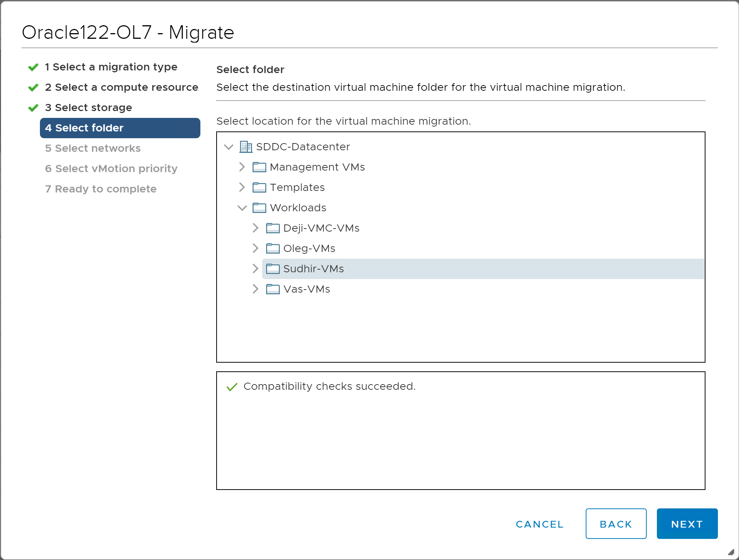Click the Sudhir-VMs folder icon

(x=273, y=269)
